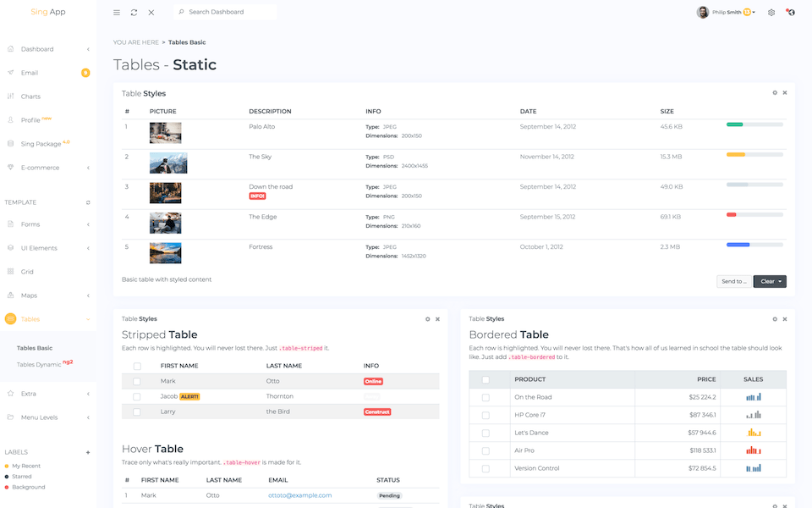
Task: Switch to Tables Dynamic page
Action: (39, 363)
